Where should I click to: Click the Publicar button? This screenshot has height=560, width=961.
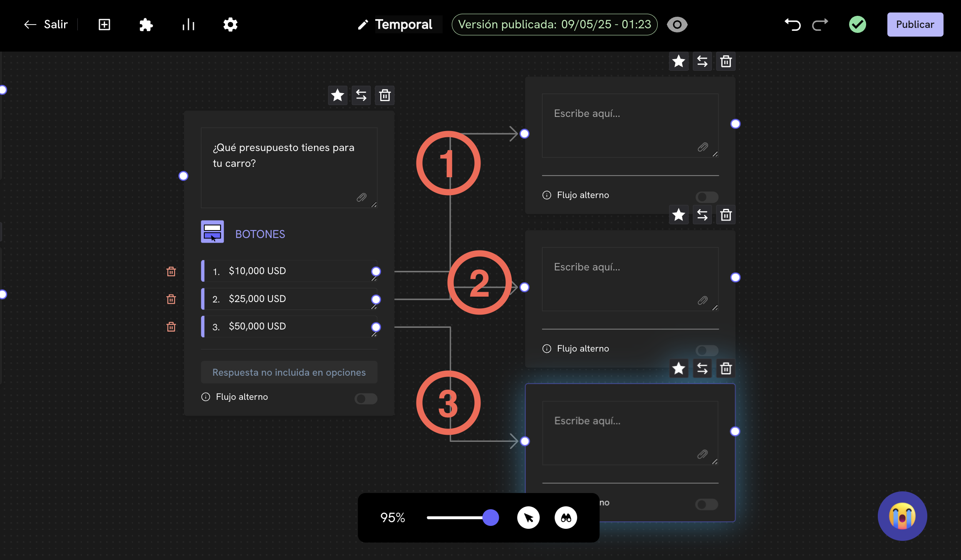915,25
